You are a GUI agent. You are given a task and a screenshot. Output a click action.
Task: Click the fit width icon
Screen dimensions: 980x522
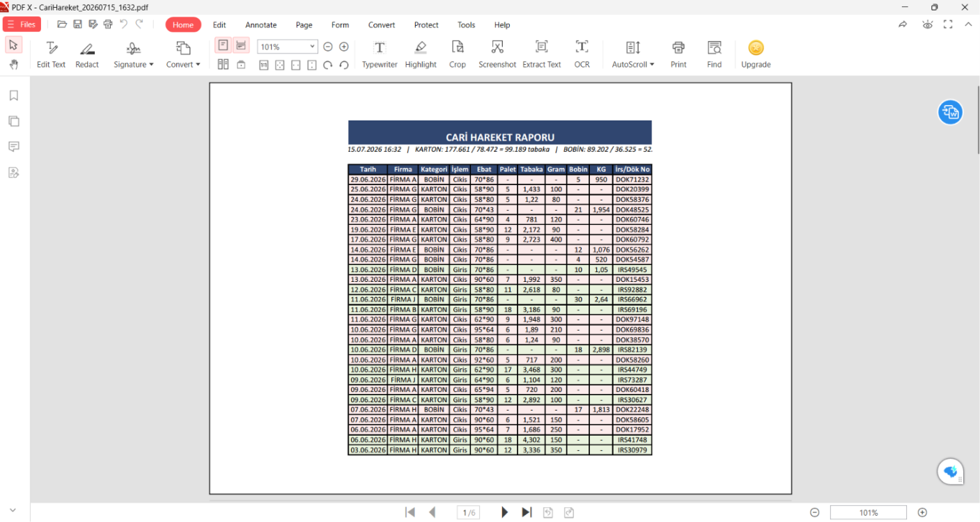click(x=295, y=65)
